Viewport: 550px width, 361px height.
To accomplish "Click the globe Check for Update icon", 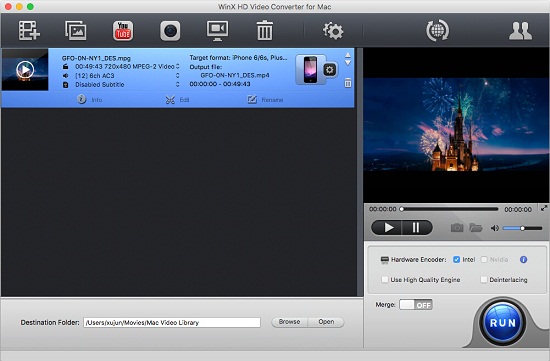I will click(437, 31).
